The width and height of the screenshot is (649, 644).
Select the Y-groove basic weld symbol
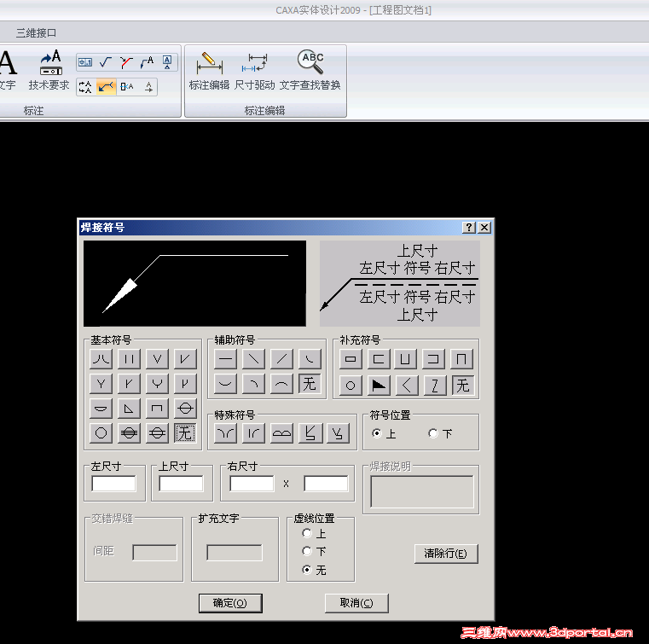[x=101, y=384]
